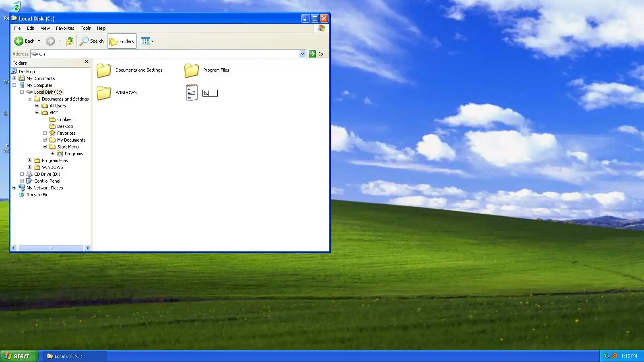This screenshot has height=362, width=644.
Task: Select the CD Drive (D:) icon in the tree
Action: [x=29, y=174]
